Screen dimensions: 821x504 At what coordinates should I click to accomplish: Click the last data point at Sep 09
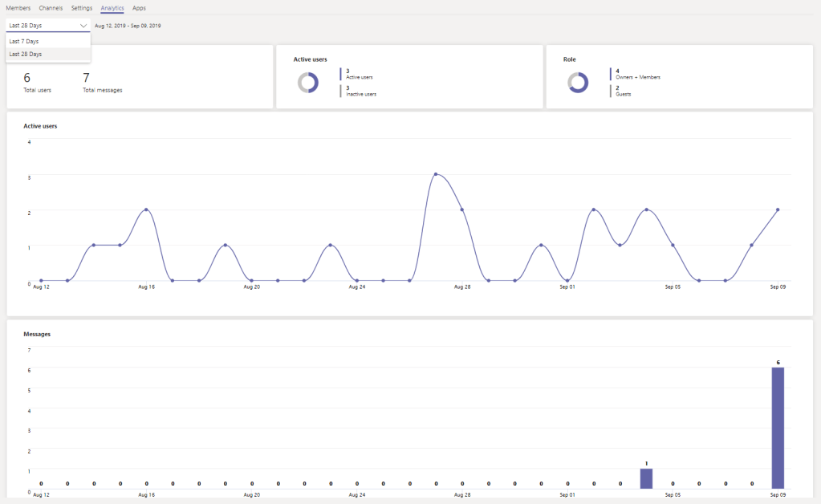(x=778, y=209)
